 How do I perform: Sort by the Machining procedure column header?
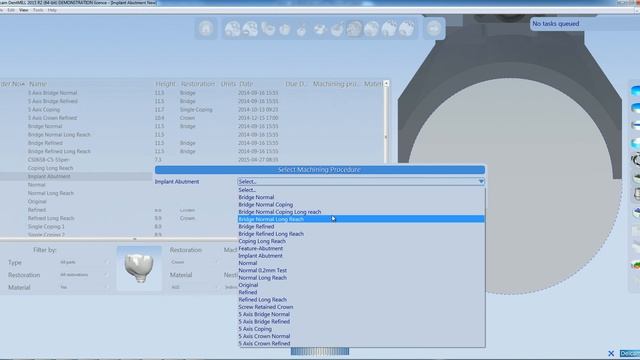pyautogui.click(x=336, y=84)
